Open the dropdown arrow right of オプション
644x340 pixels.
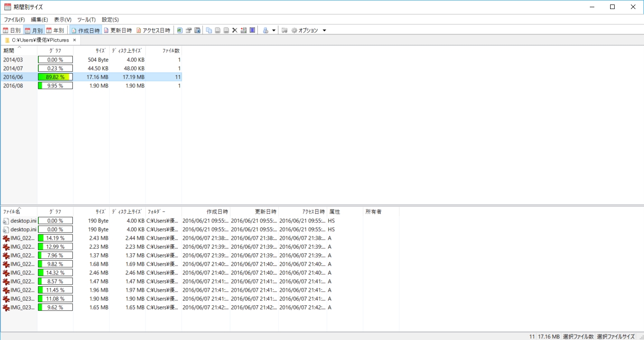tap(324, 31)
